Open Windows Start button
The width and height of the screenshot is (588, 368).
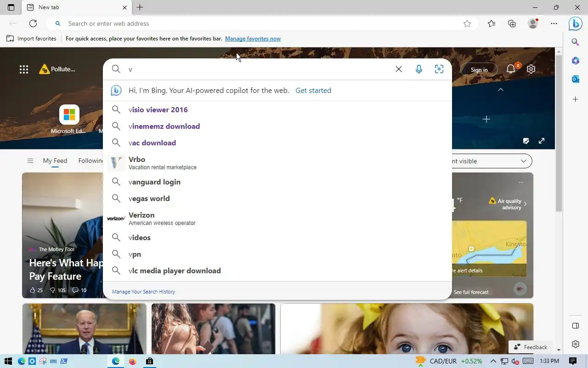point(8,361)
